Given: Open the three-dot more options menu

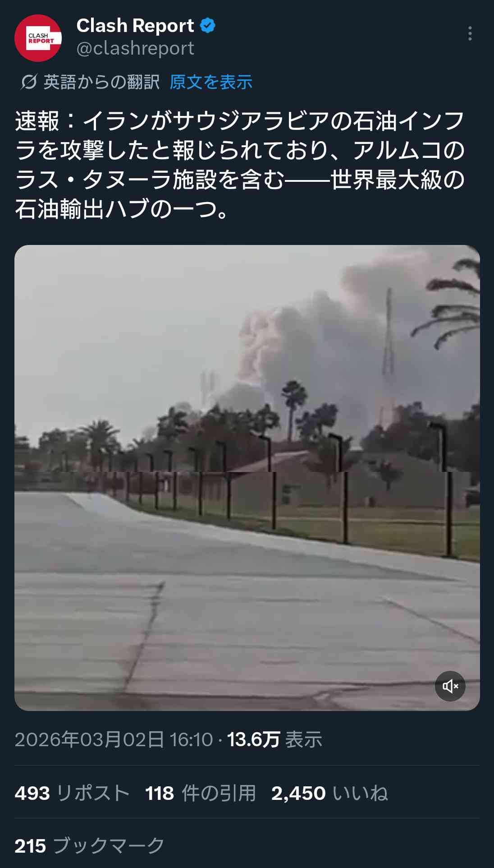Looking at the screenshot, I should pos(470,33).
